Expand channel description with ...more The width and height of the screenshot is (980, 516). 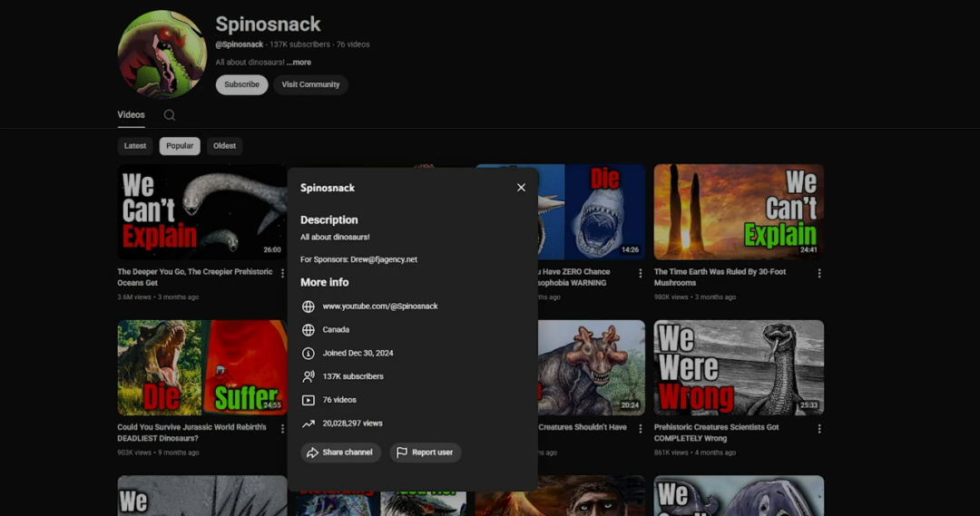pos(299,63)
